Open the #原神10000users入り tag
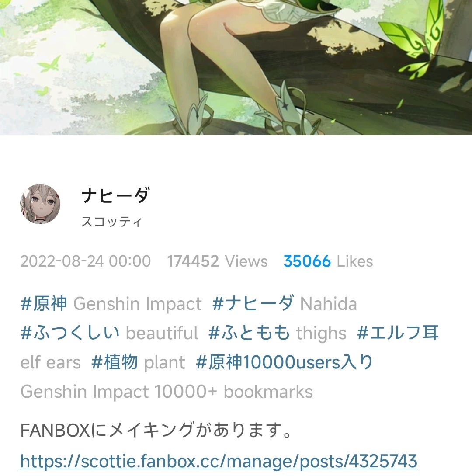472x476 pixels. click(284, 362)
